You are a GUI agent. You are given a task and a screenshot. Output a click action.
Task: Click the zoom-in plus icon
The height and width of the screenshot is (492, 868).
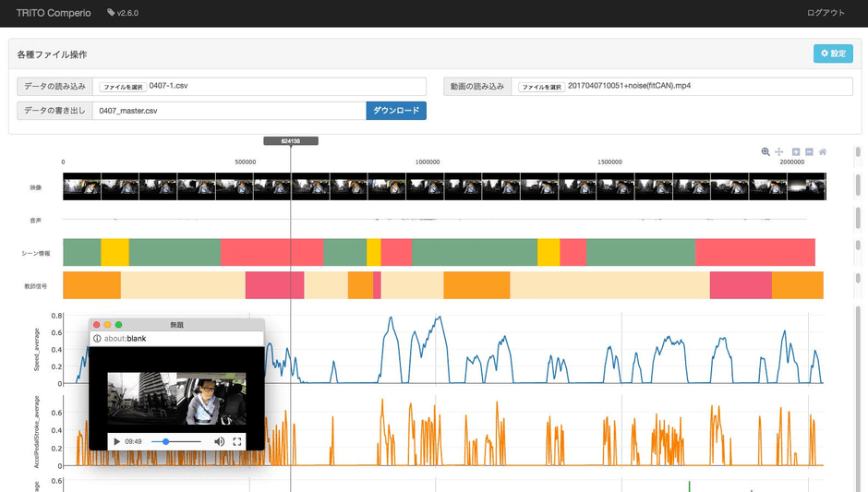point(796,151)
